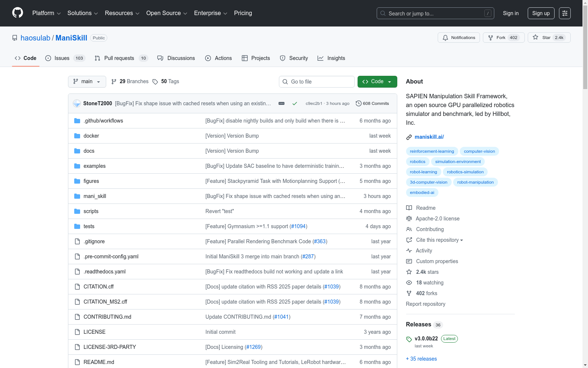Viewport: 588px width, 368px height.
Task: Open the Insights tab
Action: click(x=331, y=58)
